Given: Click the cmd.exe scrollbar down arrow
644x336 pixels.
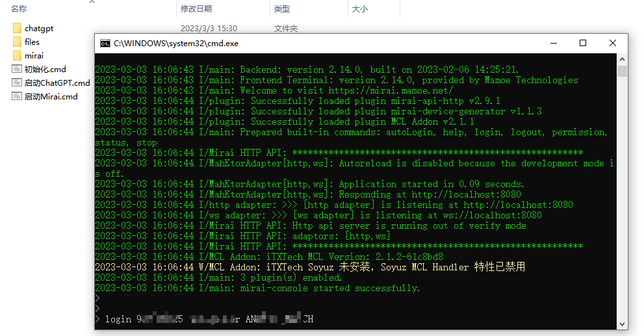Looking at the screenshot, I should [623, 324].
